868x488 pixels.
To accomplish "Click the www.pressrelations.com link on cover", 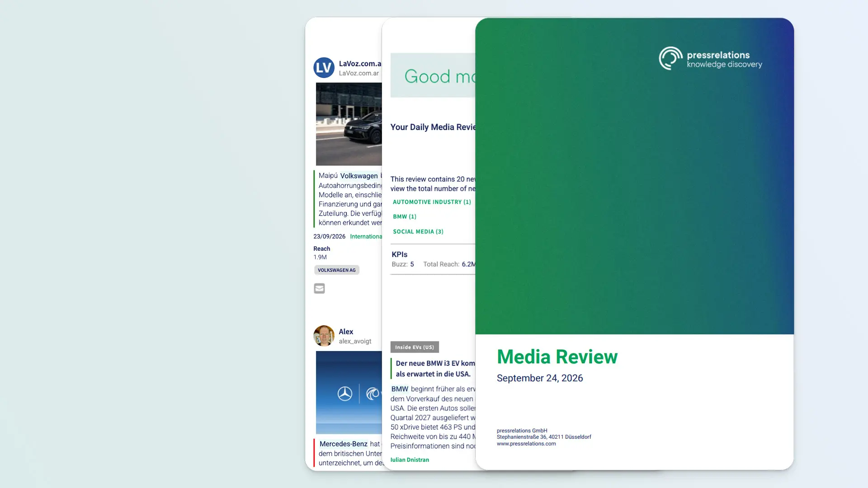I will tap(526, 444).
